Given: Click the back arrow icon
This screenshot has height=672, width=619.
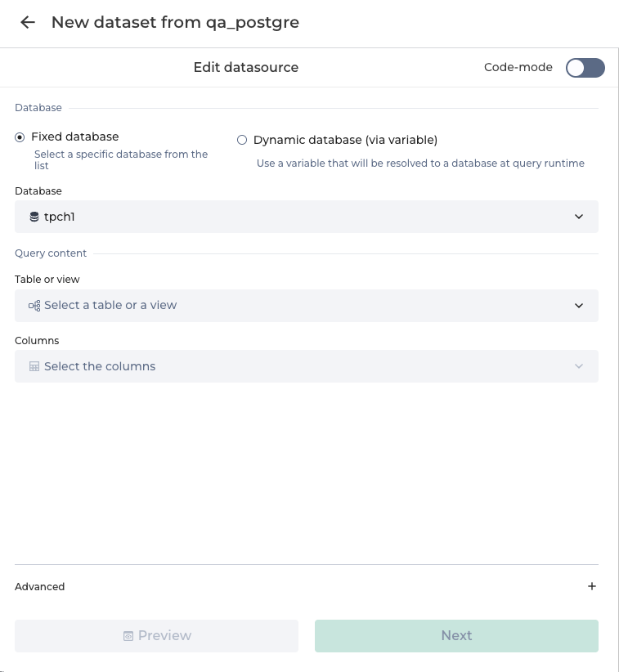Looking at the screenshot, I should (x=28, y=23).
